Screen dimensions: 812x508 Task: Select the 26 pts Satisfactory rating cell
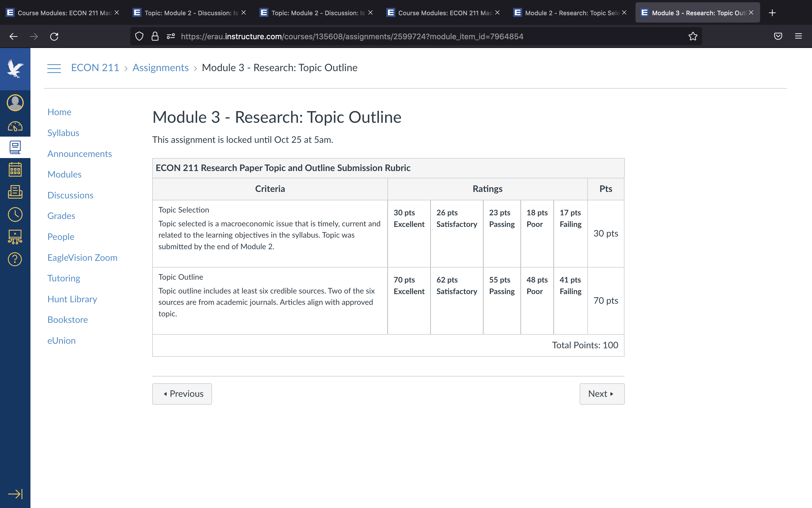pyautogui.click(x=457, y=234)
